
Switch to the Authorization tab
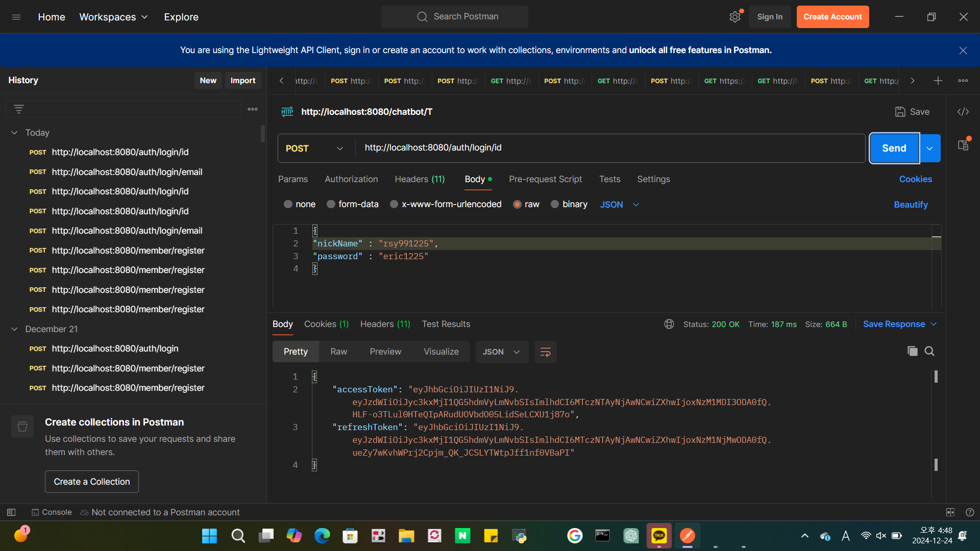tap(351, 180)
